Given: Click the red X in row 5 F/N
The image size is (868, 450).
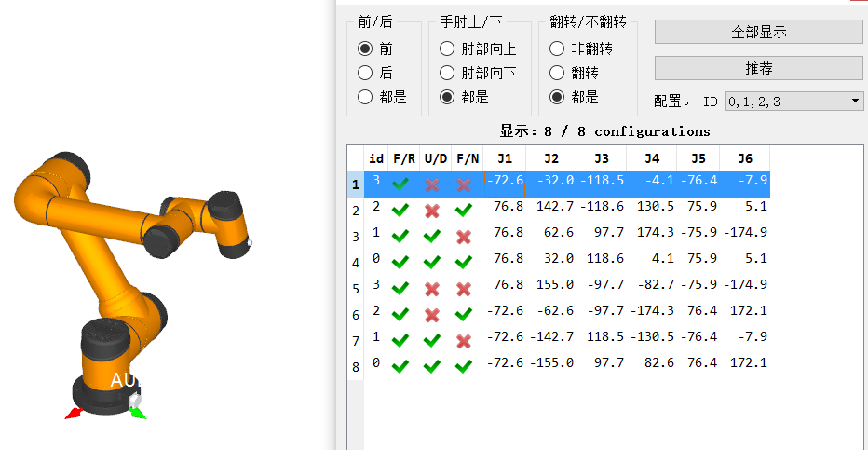Looking at the screenshot, I should [x=464, y=289].
